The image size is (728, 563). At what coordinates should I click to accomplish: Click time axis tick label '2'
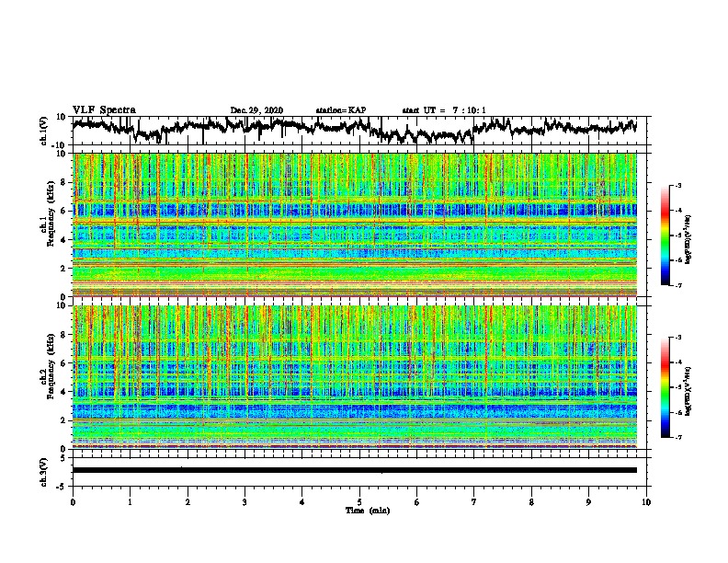click(188, 502)
